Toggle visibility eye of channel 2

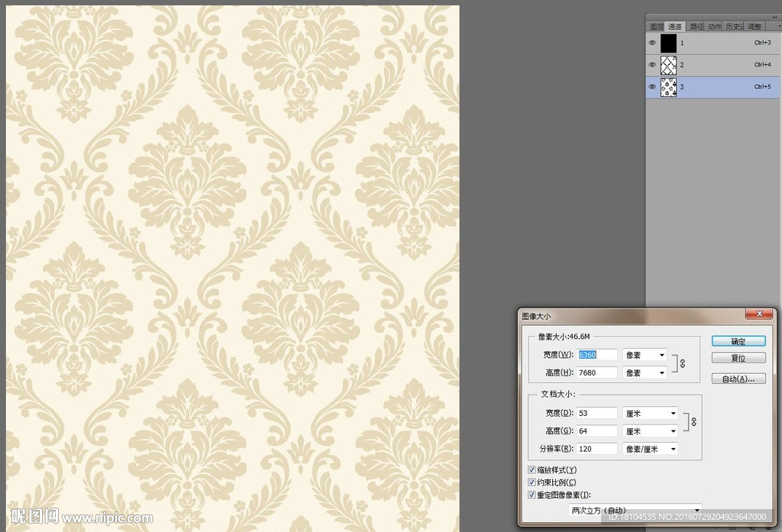click(652, 65)
